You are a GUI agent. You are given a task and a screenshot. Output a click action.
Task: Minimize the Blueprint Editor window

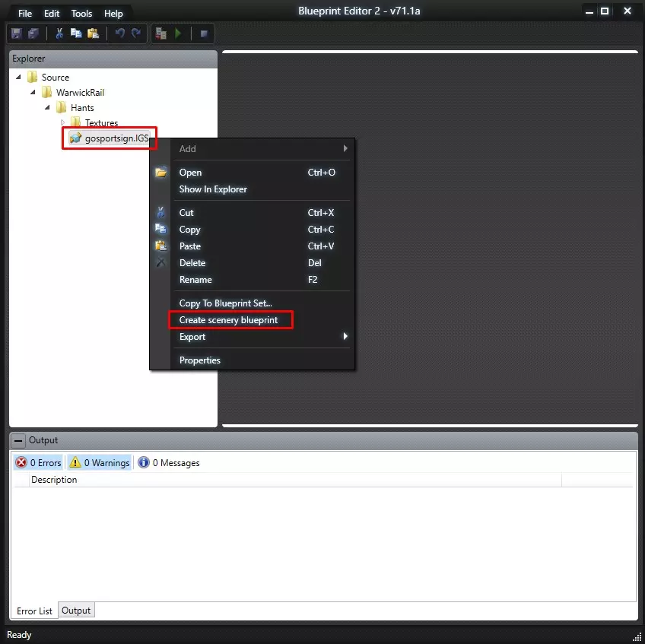(589, 12)
